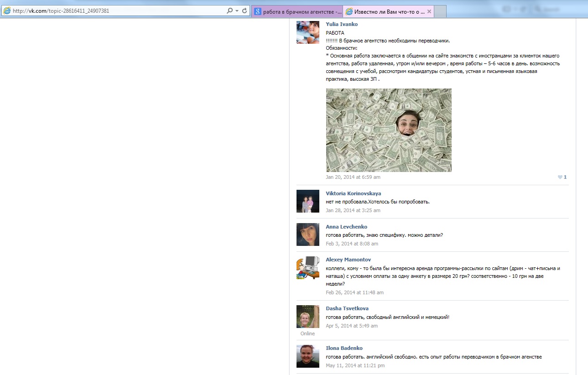588x375 pixels.
Task: Click Ilona's comment 'готова работать. английский свободно…'
Action: point(434,357)
